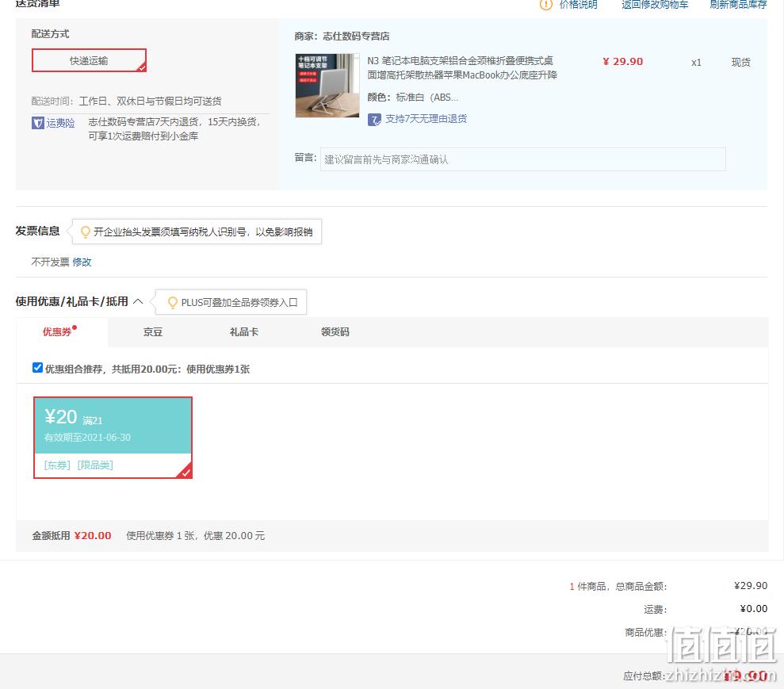Select 快递运输 delivery method option
The width and height of the screenshot is (784, 689).
(89, 60)
